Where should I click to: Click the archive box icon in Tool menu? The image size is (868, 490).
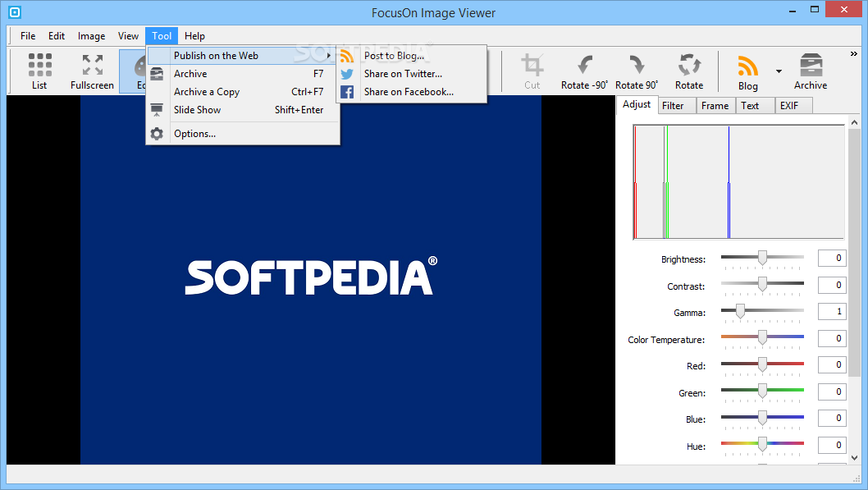157,74
